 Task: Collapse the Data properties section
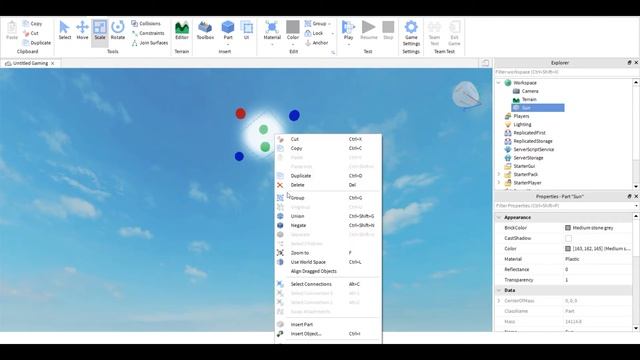point(499,290)
